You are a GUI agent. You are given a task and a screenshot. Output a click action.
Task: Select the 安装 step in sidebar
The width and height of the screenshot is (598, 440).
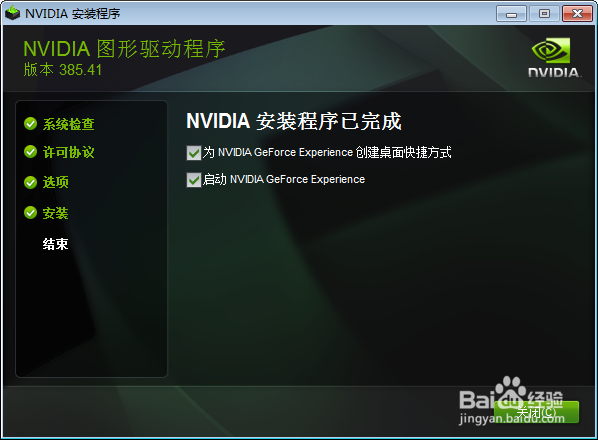[x=56, y=213]
